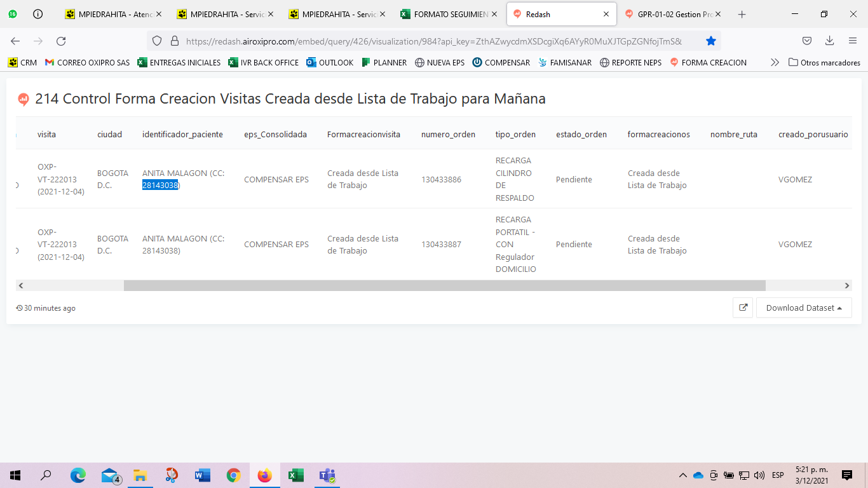Image resolution: width=868 pixels, height=488 pixels.
Task: Close the FORMATO SEGUIMIEN tab
Action: [x=494, y=14]
